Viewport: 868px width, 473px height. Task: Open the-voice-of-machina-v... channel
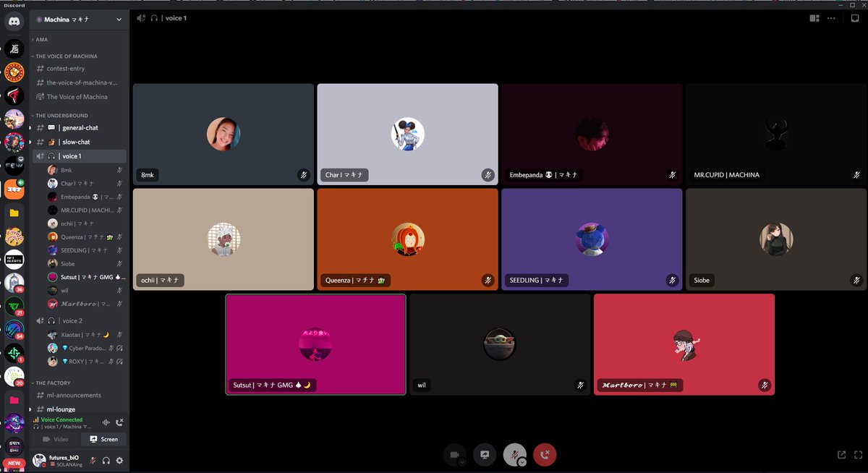[80, 82]
